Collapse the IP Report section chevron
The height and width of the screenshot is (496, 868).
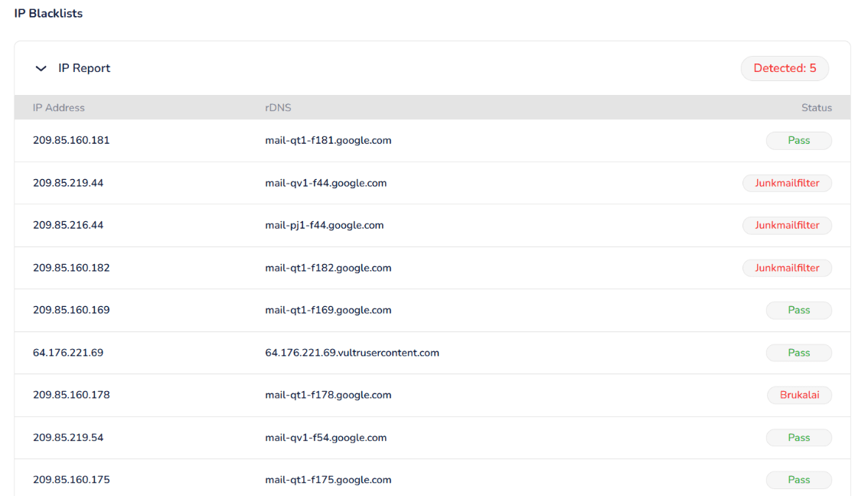pos(41,69)
